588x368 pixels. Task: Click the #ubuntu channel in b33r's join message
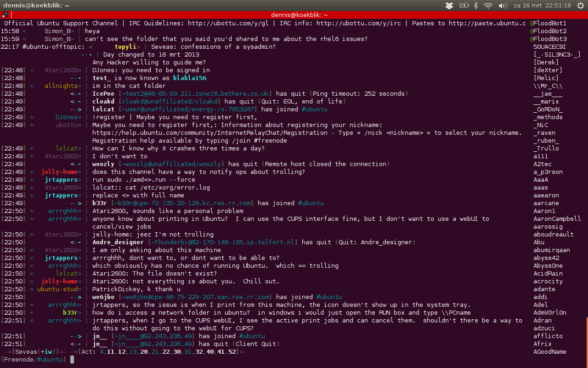[x=311, y=203]
